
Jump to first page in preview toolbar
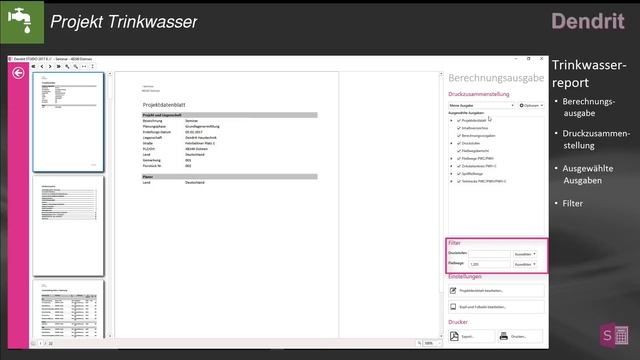click(33, 66)
